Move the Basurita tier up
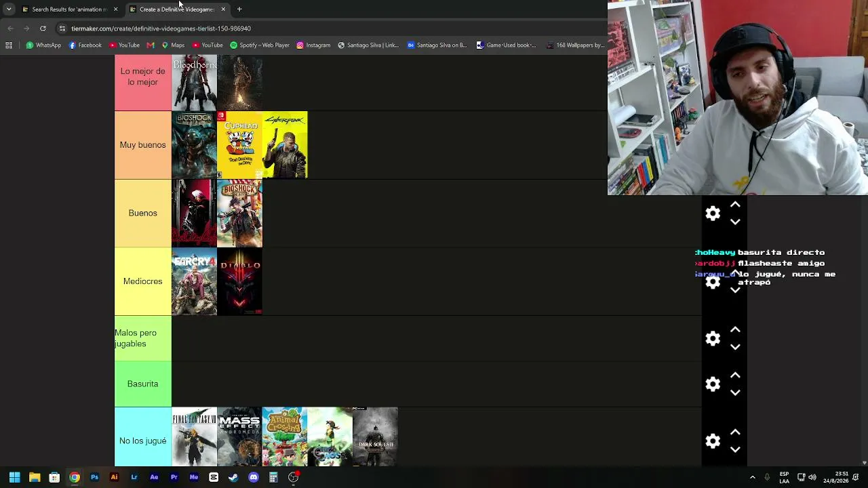This screenshot has height=488, width=868. pos(735,375)
